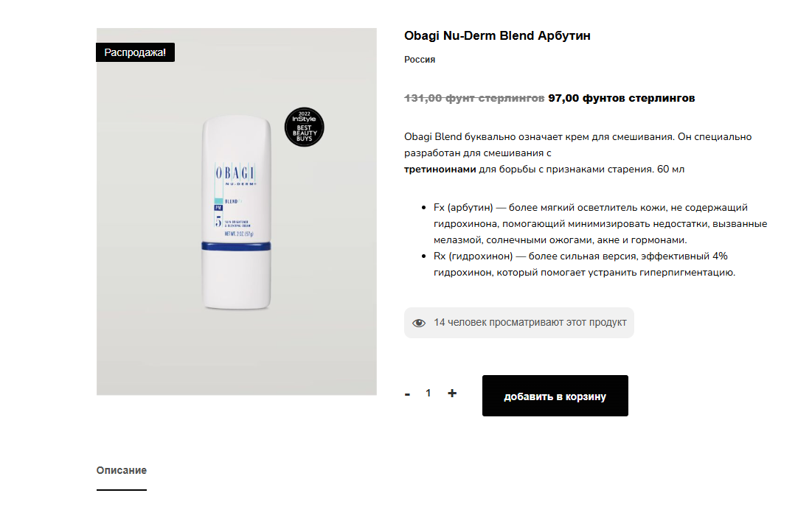
Task: Open the Описание tab
Action: [x=121, y=470]
